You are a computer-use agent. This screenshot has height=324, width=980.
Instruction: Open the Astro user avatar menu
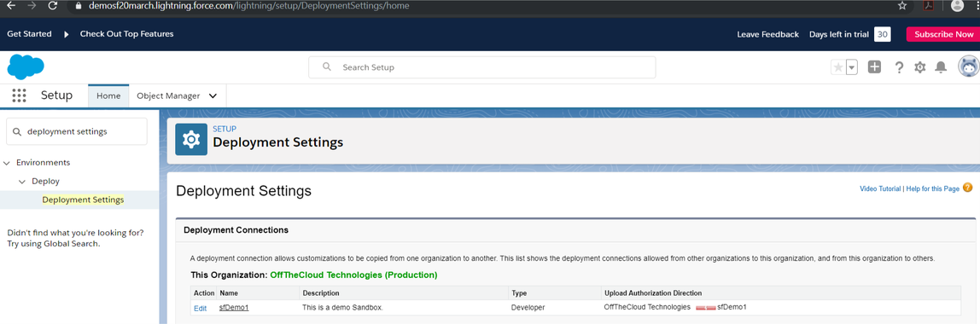coord(969,67)
